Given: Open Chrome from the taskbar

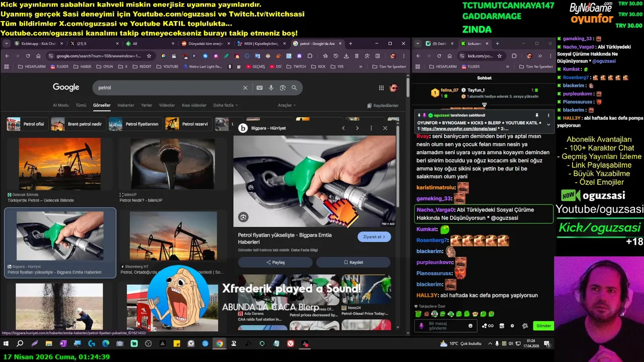Looking at the screenshot, I should click(x=219, y=344).
